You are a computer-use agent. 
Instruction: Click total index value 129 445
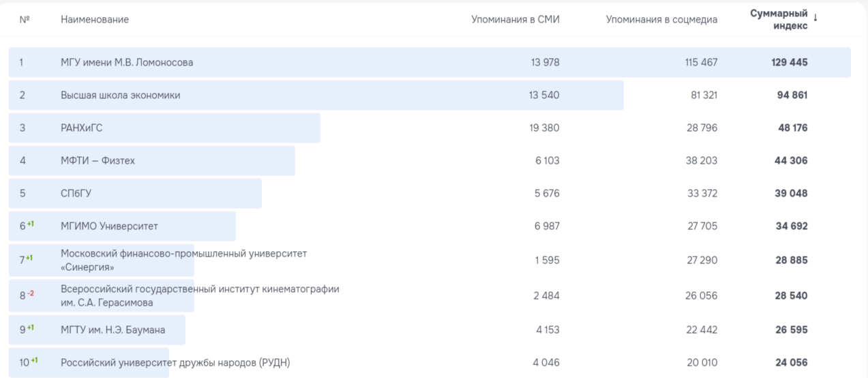790,63
